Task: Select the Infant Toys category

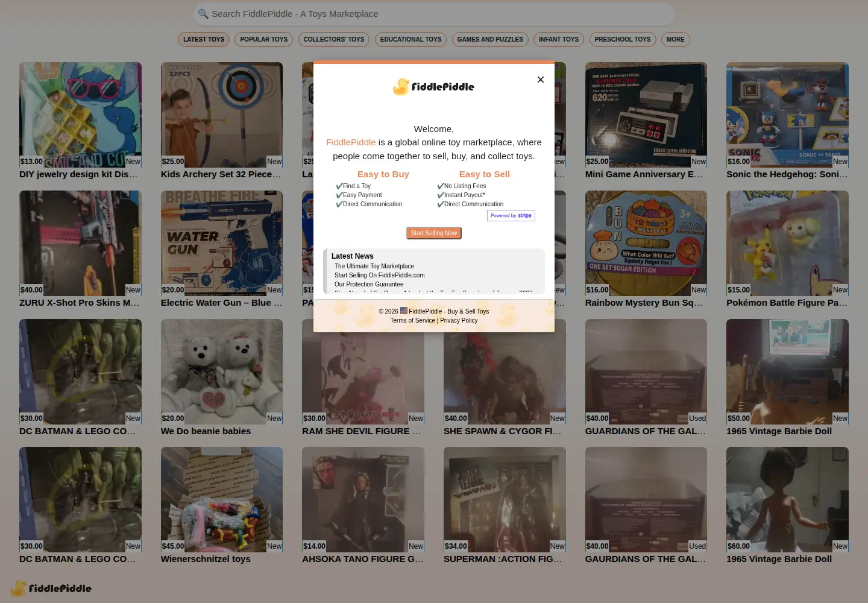Action: click(x=559, y=40)
